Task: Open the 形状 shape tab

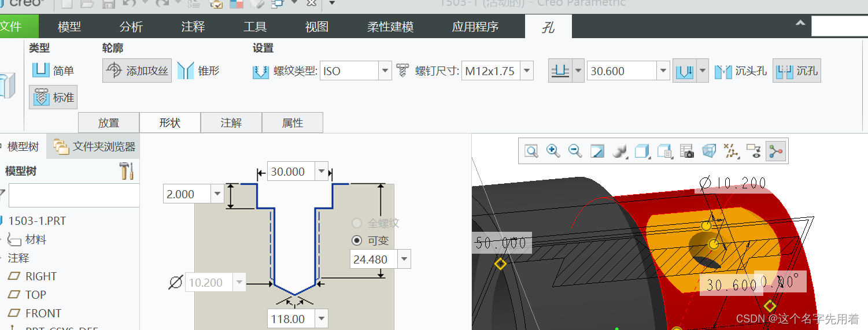Action: [170, 123]
